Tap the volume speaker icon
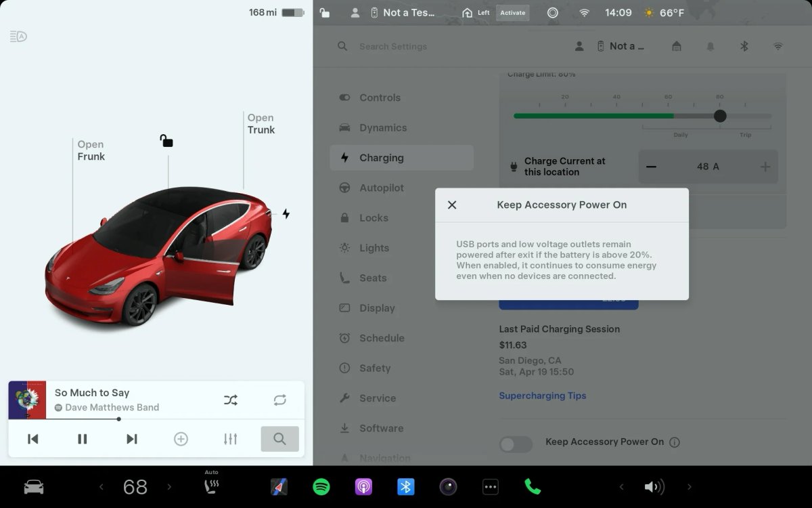812x508 pixels. pyautogui.click(x=654, y=487)
